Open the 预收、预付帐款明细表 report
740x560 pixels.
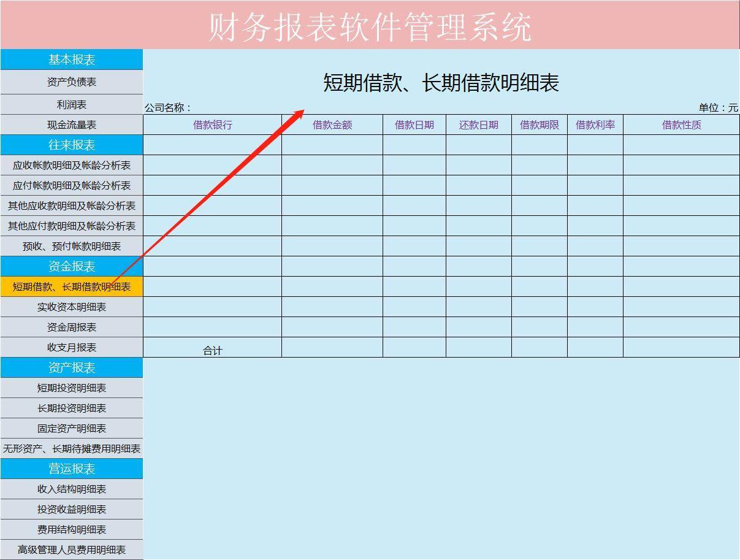click(72, 246)
